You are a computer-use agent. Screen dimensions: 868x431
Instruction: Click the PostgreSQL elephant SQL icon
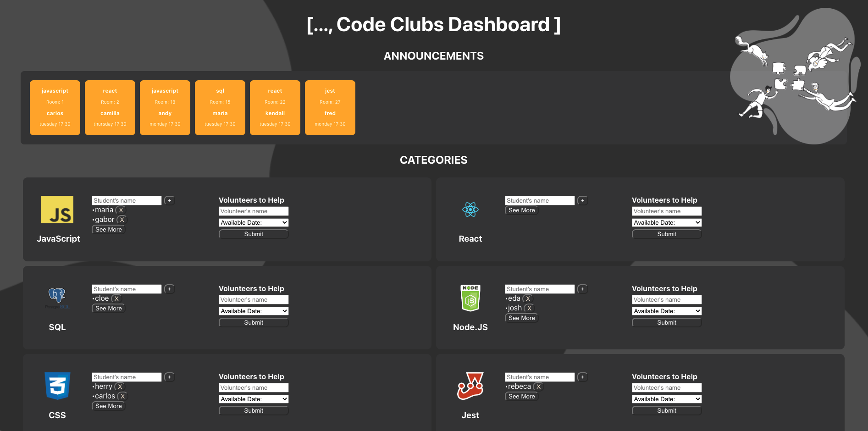coord(57,298)
